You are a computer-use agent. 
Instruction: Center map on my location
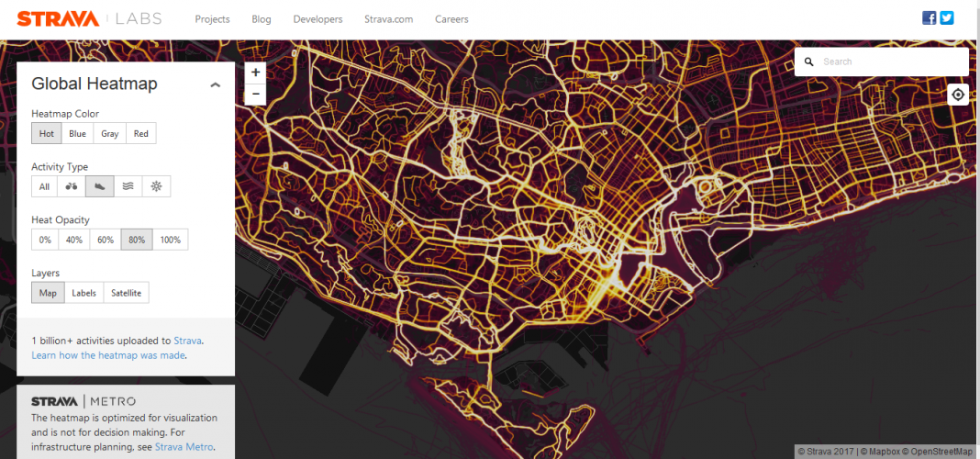tap(958, 95)
